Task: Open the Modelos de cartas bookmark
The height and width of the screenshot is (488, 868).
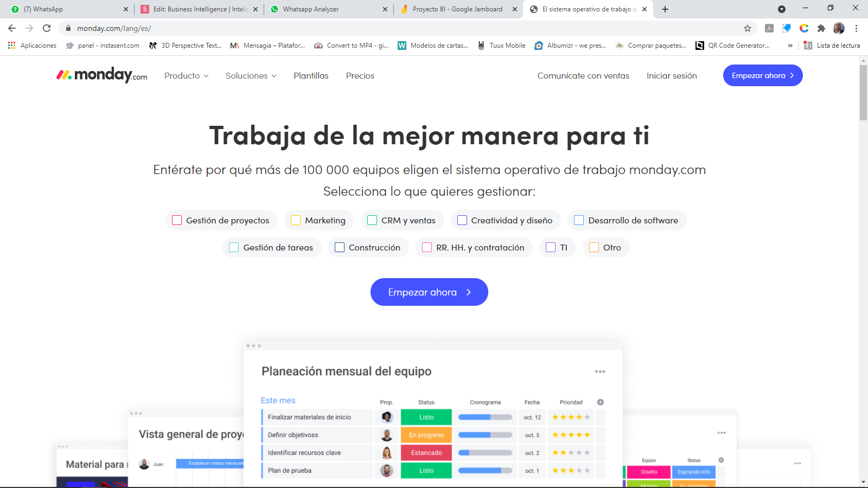Action: click(x=433, y=46)
